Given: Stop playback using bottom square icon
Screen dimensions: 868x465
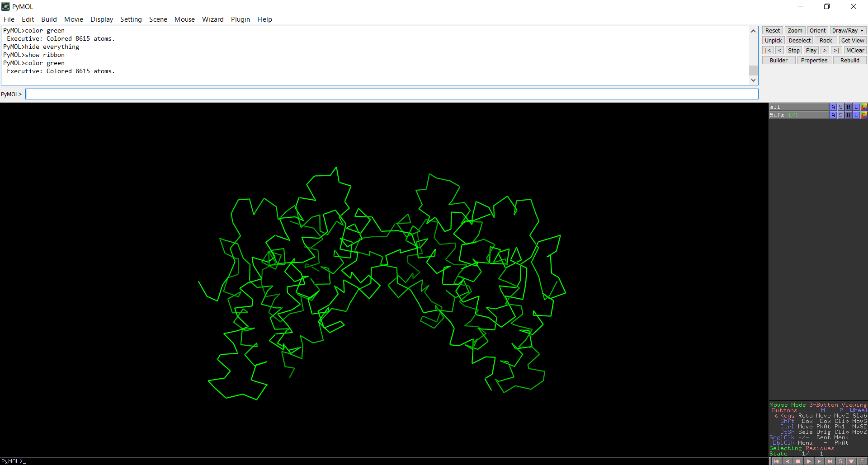Looking at the screenshot, I should click(x=798, y=461).
